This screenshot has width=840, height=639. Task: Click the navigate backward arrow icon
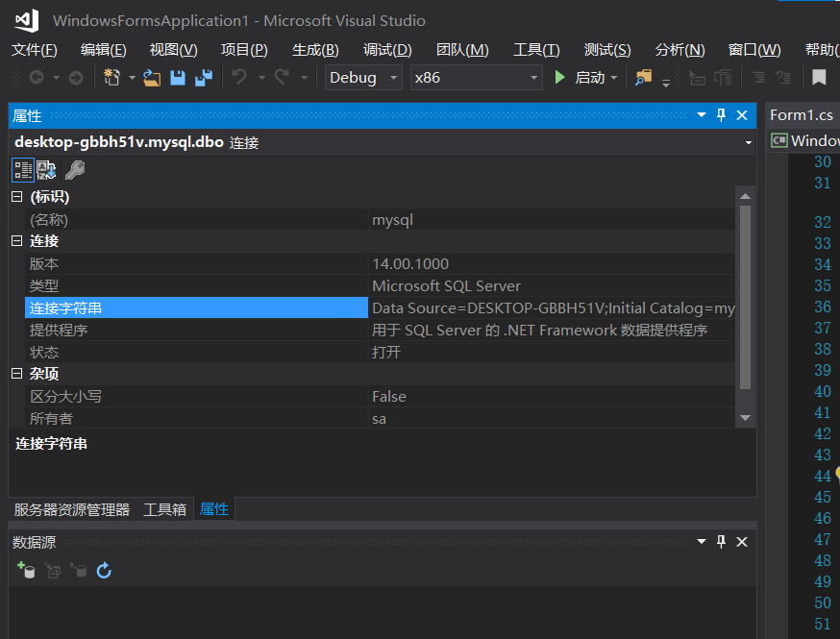point(37,78)
